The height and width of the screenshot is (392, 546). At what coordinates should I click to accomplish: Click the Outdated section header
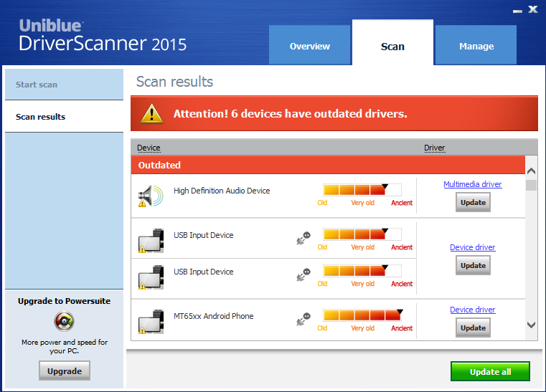coord(328,165)
